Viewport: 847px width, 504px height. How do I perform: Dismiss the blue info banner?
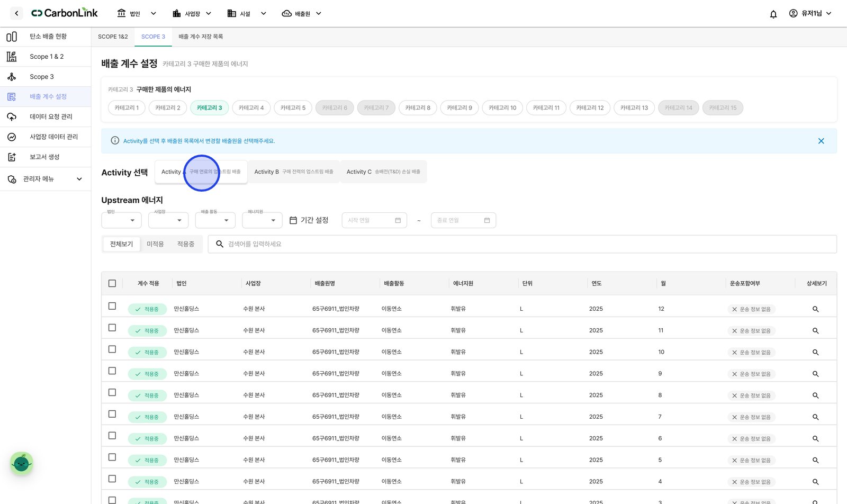coord(821,141)
